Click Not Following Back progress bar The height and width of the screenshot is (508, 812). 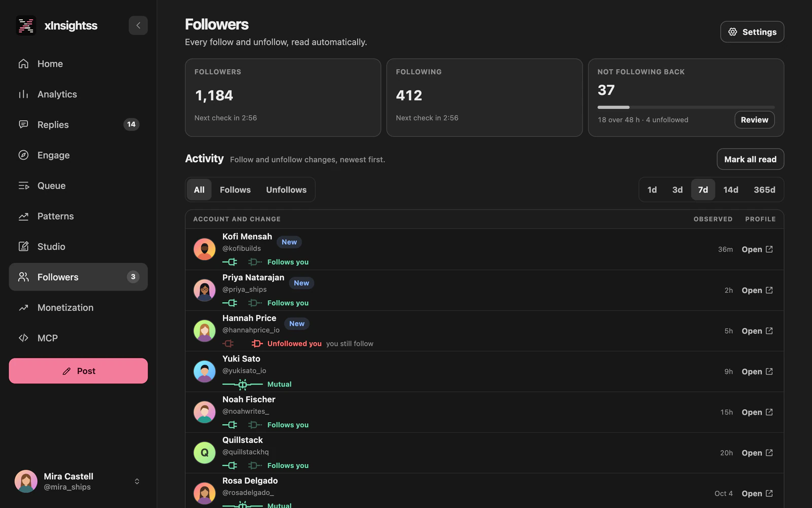click(686, 107)
